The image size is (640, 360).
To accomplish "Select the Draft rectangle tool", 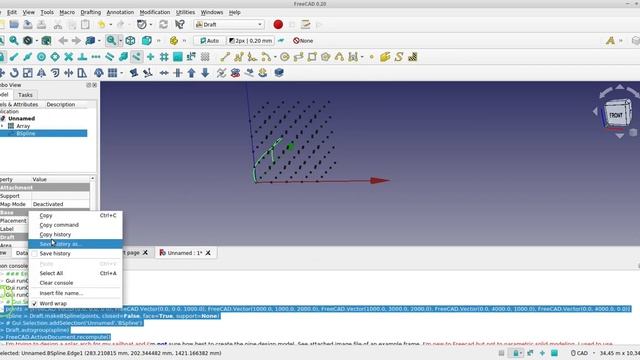I will (312, 57).
